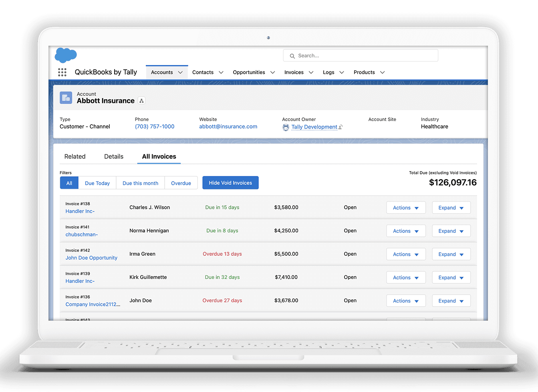
Task: Select the All Invoices tab
Action: click(x=159, y=157)
